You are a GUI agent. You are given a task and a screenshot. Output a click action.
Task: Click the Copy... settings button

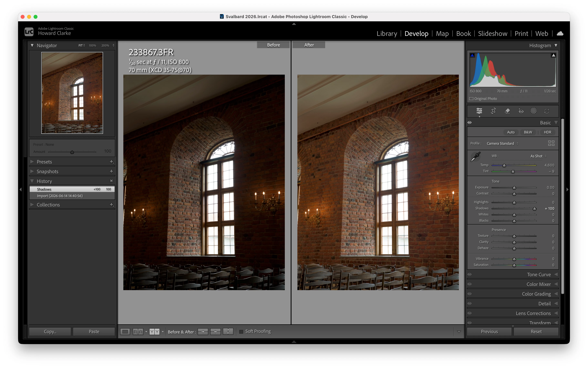coord(50,331)
